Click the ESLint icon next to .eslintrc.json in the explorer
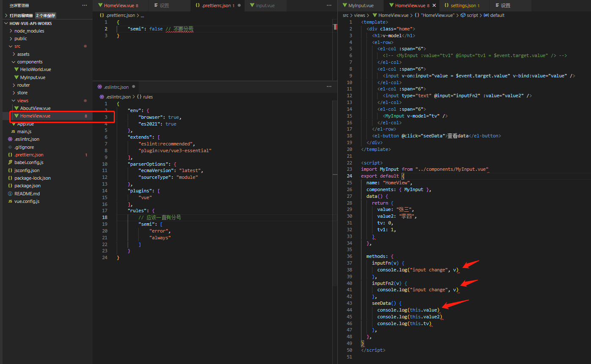 click(10, 139)
